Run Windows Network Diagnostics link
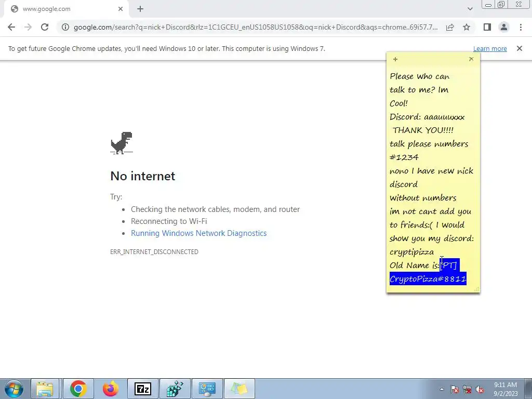The image size is (532, 399). (199, 233)
